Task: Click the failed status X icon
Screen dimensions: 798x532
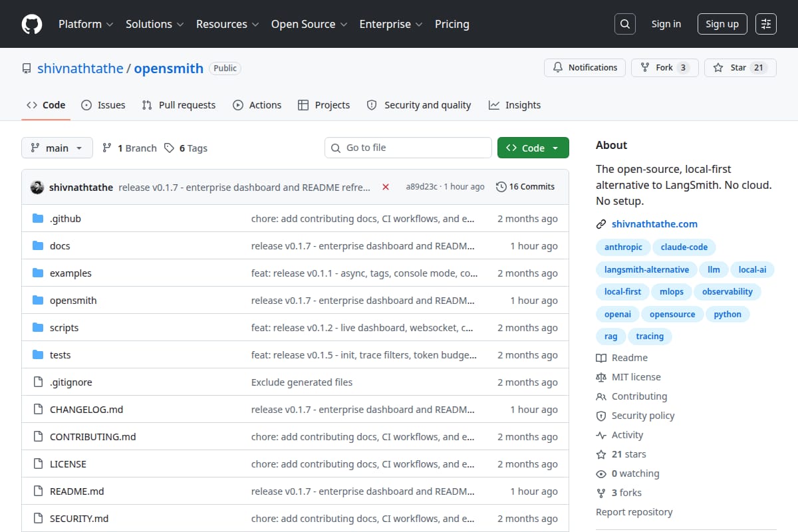Action: point(386,187)
